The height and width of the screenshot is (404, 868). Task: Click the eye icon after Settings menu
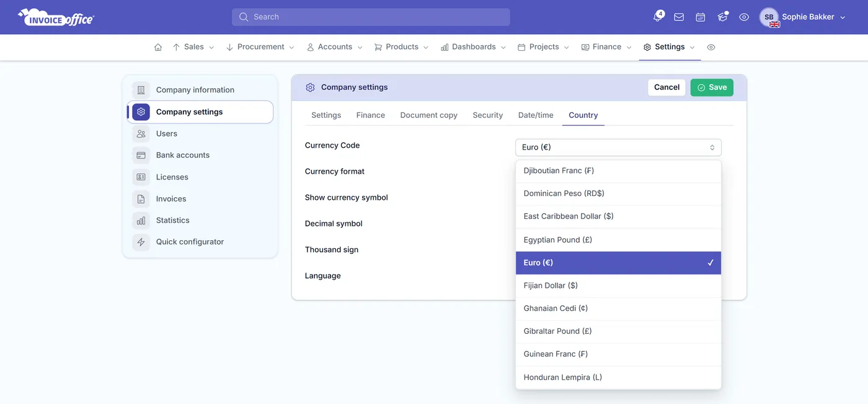[x=711, y=47]
